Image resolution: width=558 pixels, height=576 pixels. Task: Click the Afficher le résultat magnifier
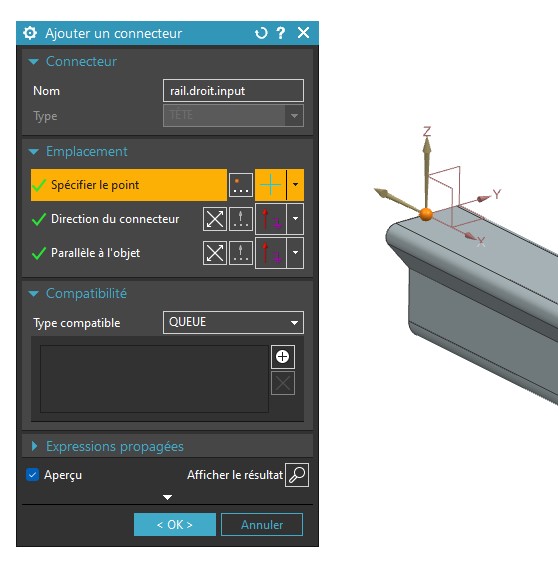(297, 475)
